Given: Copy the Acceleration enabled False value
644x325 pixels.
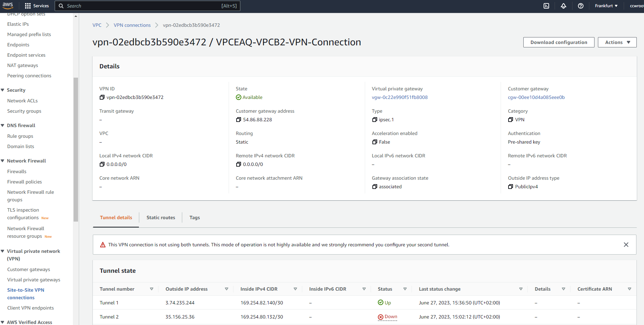Looking at the screenshot, I should pyautogui.click(x=375, y=142).
